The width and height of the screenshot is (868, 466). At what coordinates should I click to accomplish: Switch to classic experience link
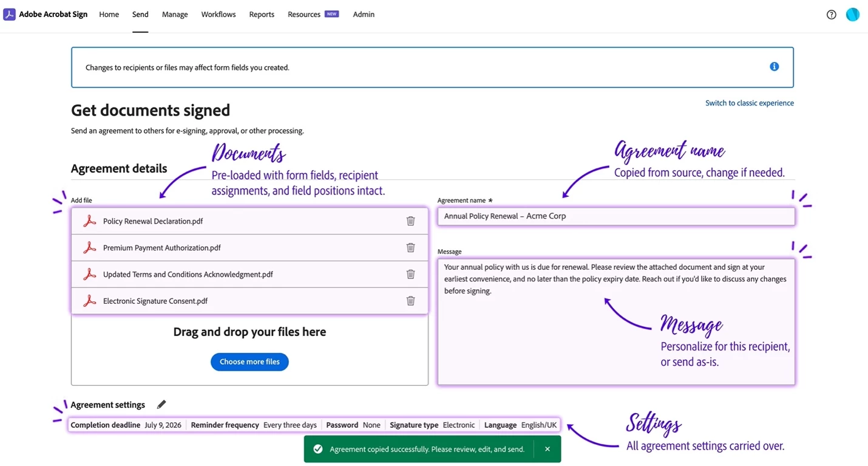tap(749, 103)
